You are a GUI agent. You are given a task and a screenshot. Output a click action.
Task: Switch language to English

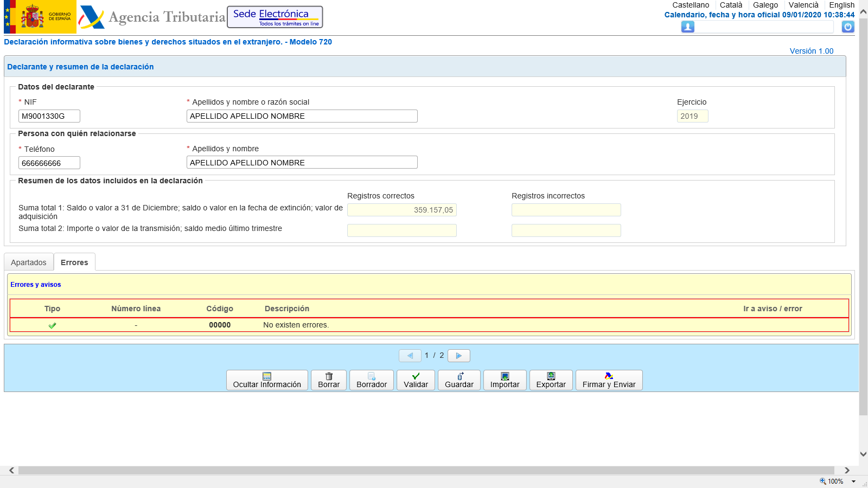click(x=841, y=5)
